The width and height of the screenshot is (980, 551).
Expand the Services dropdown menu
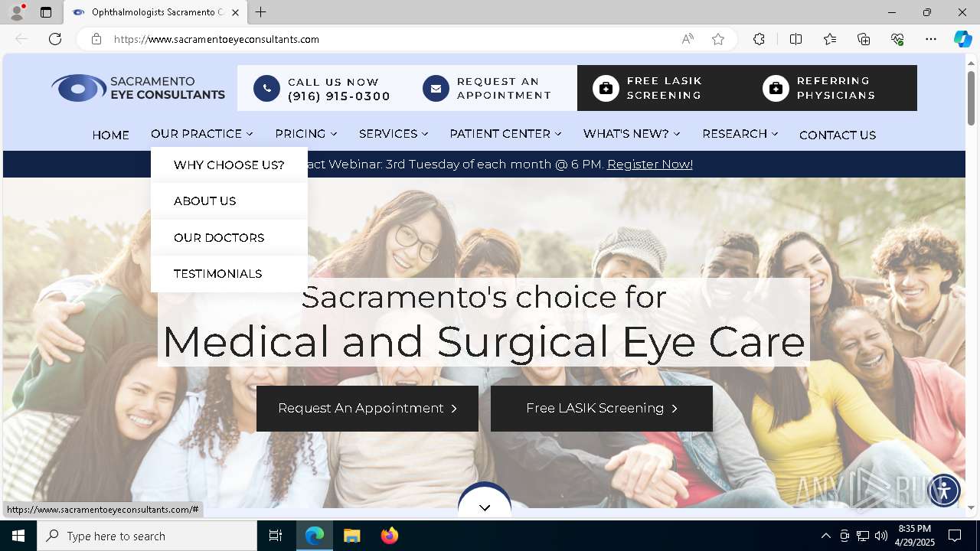[x=394, y=134]
